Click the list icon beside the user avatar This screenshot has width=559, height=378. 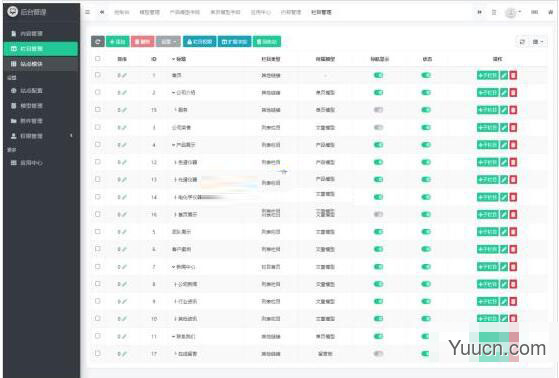tap(494, 12)
